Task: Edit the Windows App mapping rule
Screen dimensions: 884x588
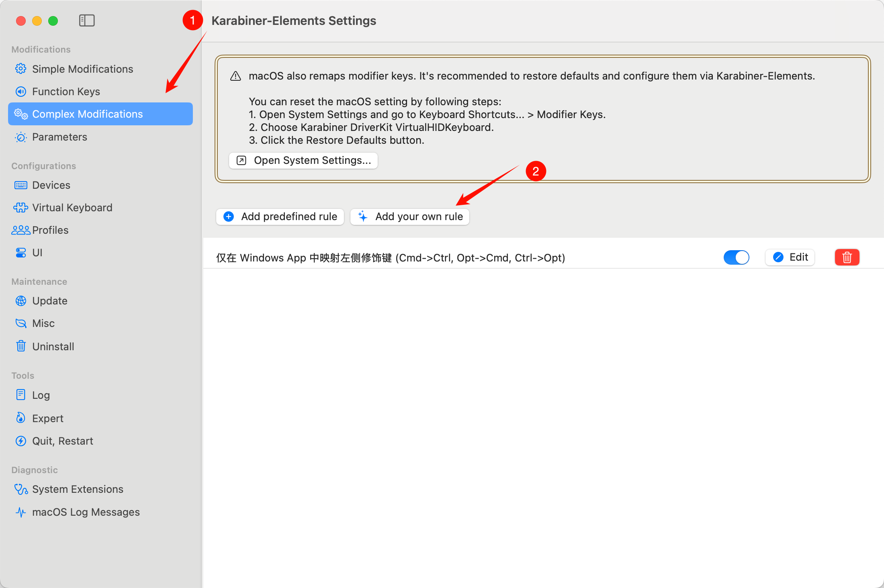Action: pos(790,257)
